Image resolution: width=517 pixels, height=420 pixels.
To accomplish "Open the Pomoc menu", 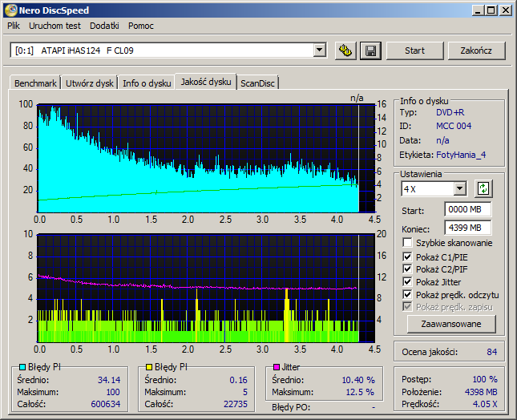I will (x=141, y=26).
